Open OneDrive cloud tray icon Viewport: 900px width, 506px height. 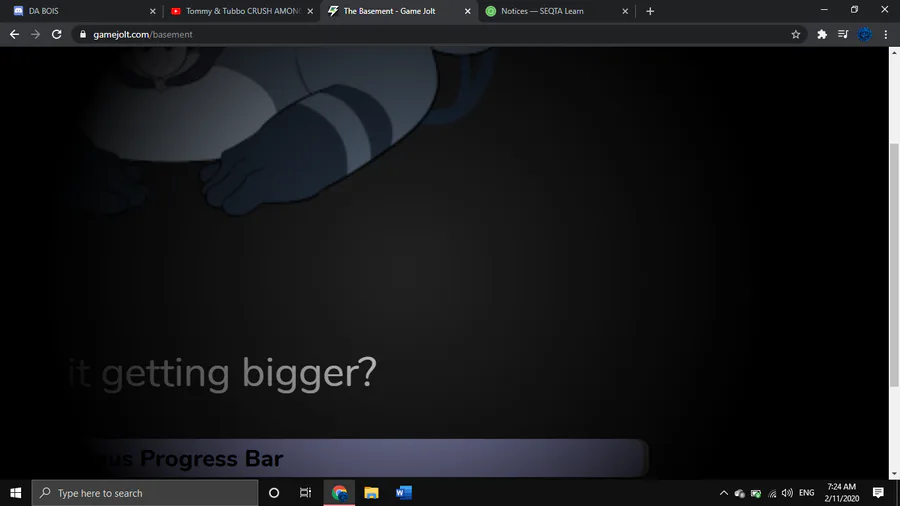click(739, 493)
